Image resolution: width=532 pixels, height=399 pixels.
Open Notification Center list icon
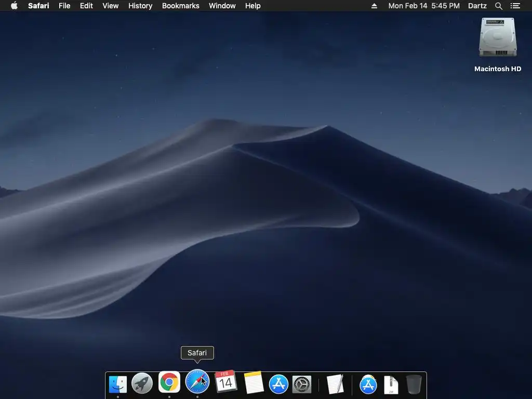pos(515,6)
